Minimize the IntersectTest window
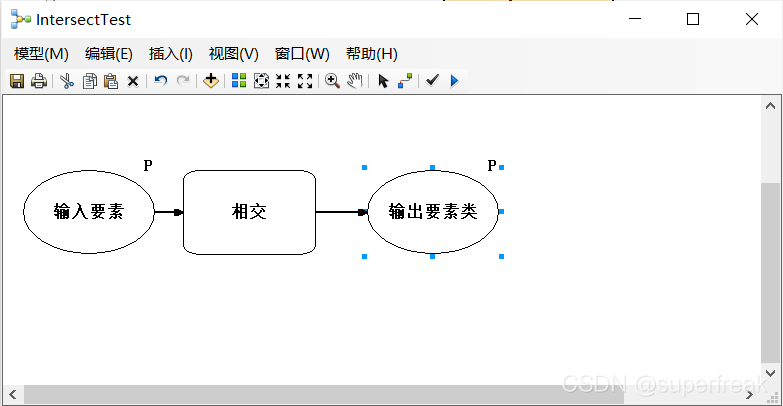783x406 pixels. [635, 19]
